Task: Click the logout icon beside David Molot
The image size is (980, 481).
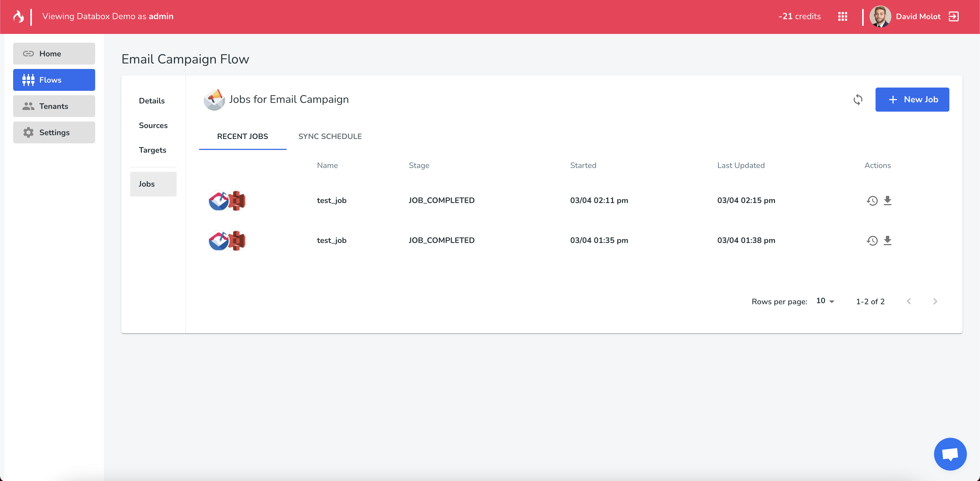Action: tap(953, 16)
